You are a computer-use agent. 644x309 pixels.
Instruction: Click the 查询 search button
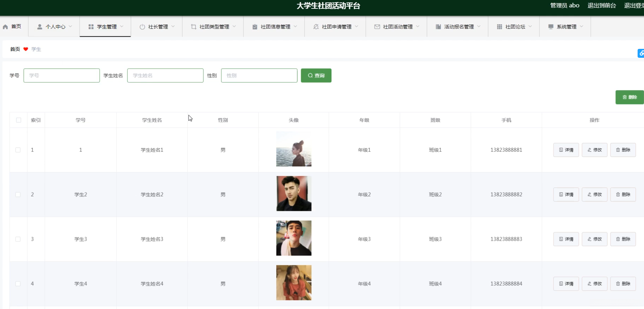tap(316, 76)
